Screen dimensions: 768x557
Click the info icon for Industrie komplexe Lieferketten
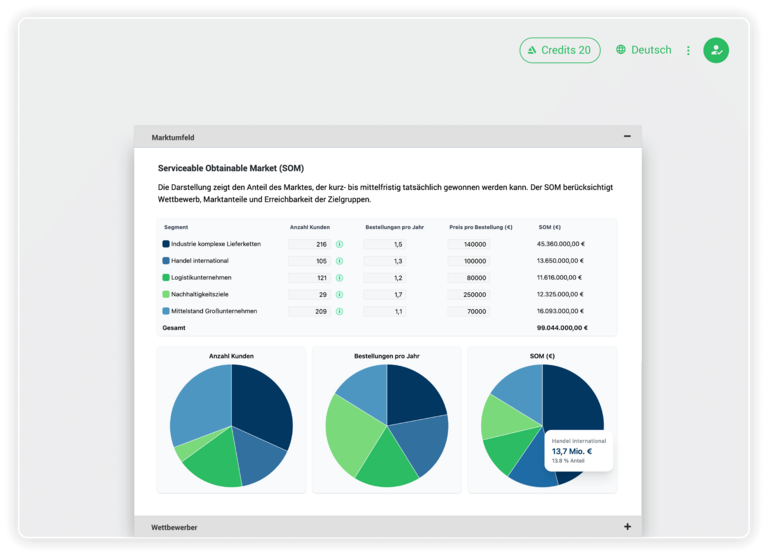[339, 244]
